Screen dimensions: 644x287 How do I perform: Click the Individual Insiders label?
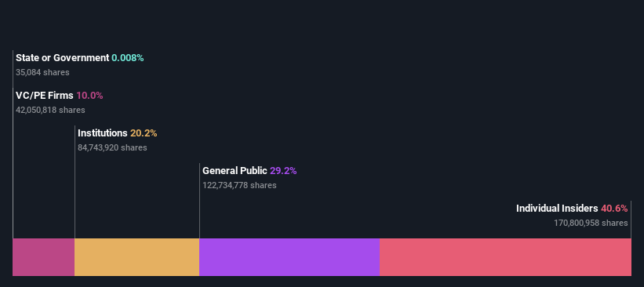click(x=557, y=209)
